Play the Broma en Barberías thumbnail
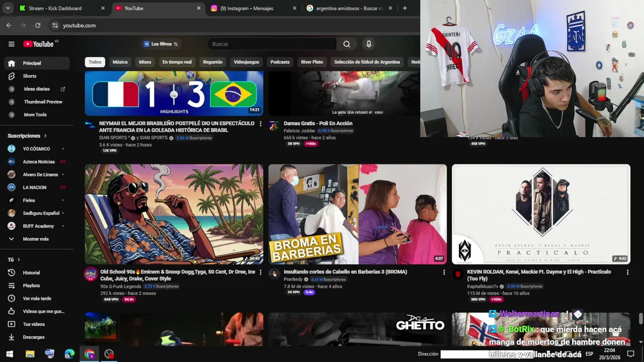The image size is (644, 362). coord(357,214)
